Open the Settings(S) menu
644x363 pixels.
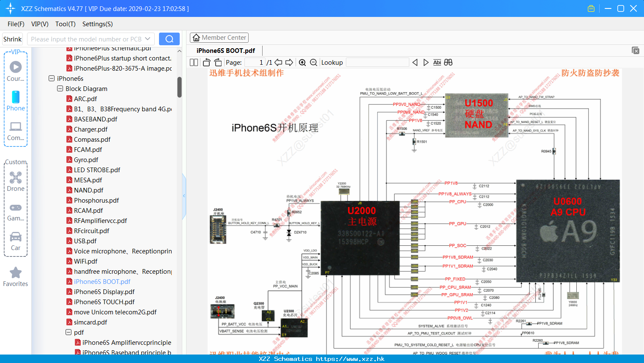coord(98,24)
